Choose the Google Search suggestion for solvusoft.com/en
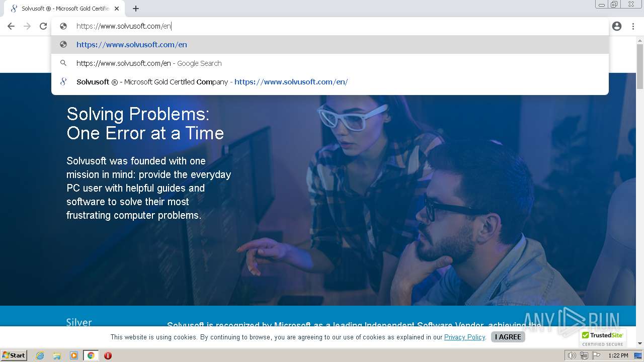 click(330, 63)
